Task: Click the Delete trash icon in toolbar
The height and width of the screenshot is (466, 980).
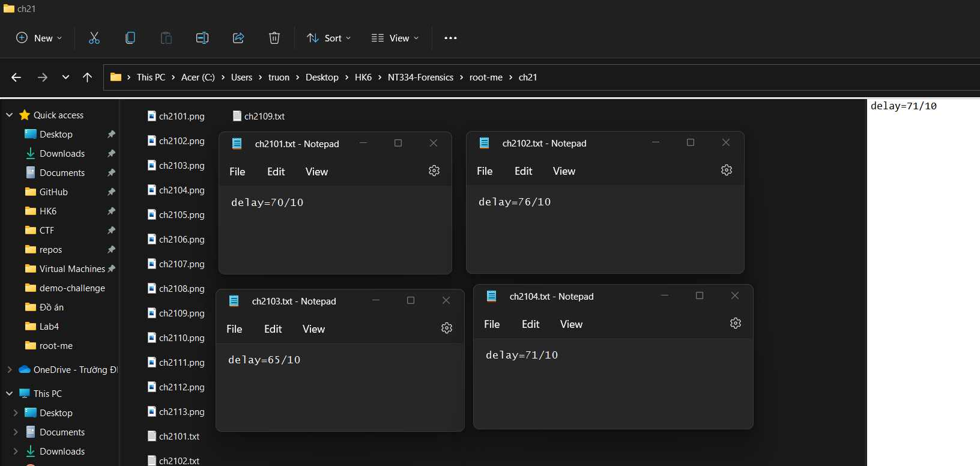Action: pyautogui.click(x=274, y=38)
